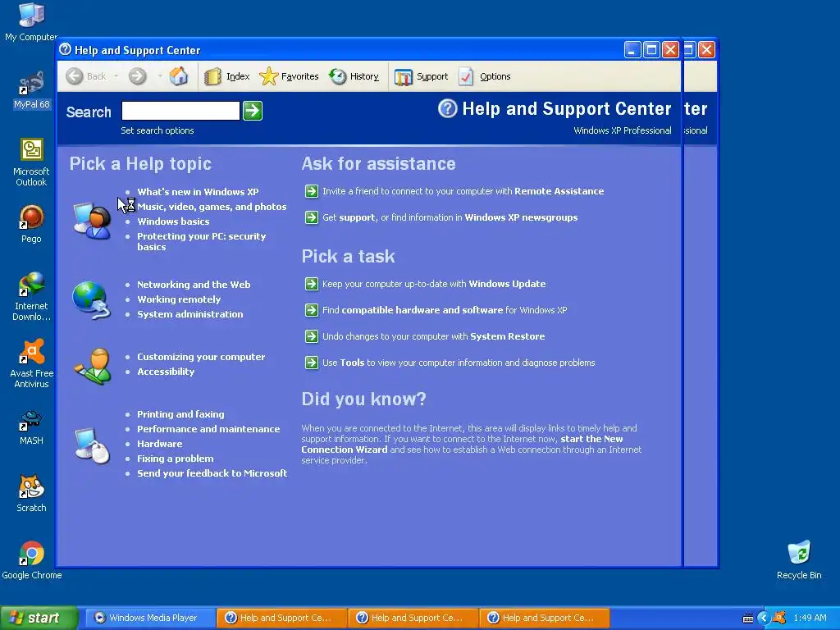The width and height of the screenshot is (840, 630).
Task: Go to Home via house icon
Action: pyautogui.click(x=178, y=76)
